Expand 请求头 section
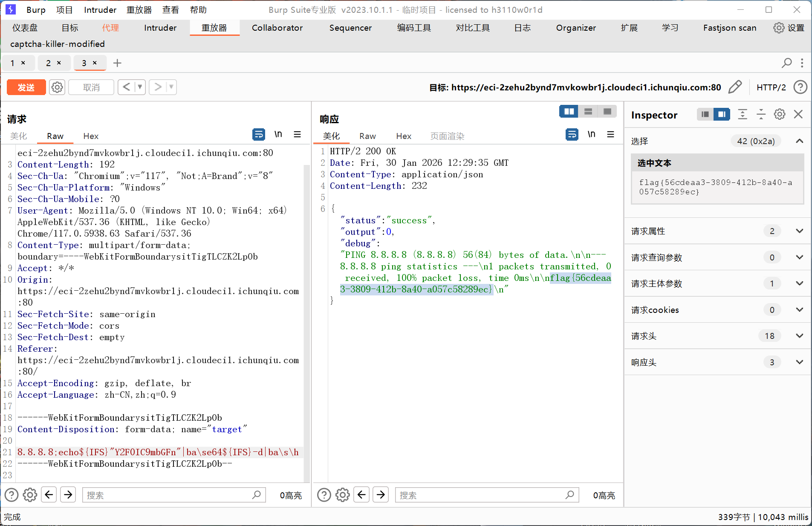Image resolution: width=812 pixels, height=526 pixels. pyautogui.click(x=800, y=336)
